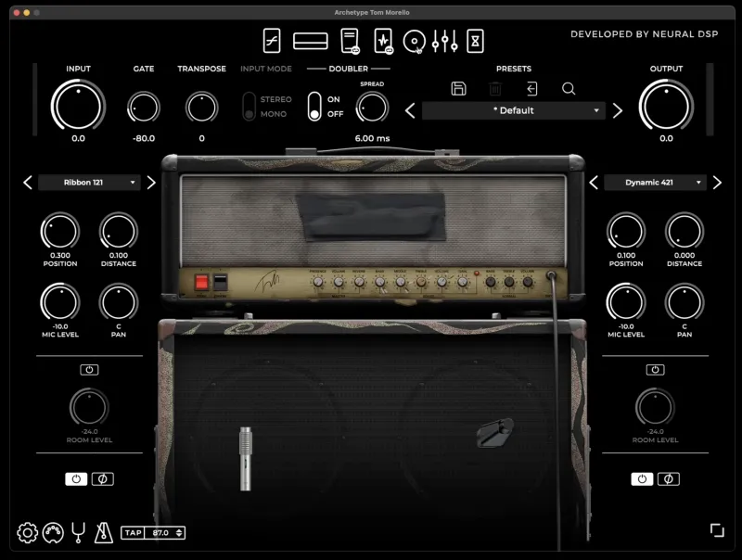Image resolution: width=742 pixels, height=560 pixels.
Task: Open the time effects hourglass section
Action: pos(475,41)
